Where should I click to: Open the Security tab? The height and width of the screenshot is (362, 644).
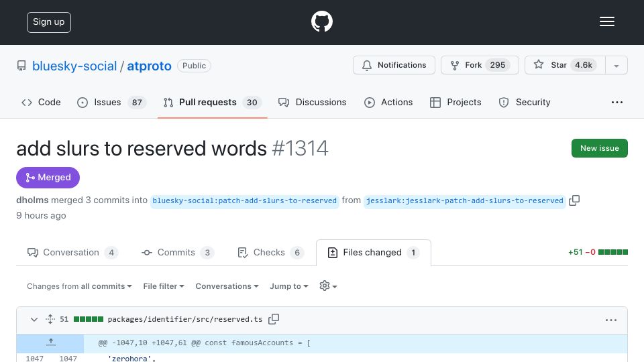[525, 102]
